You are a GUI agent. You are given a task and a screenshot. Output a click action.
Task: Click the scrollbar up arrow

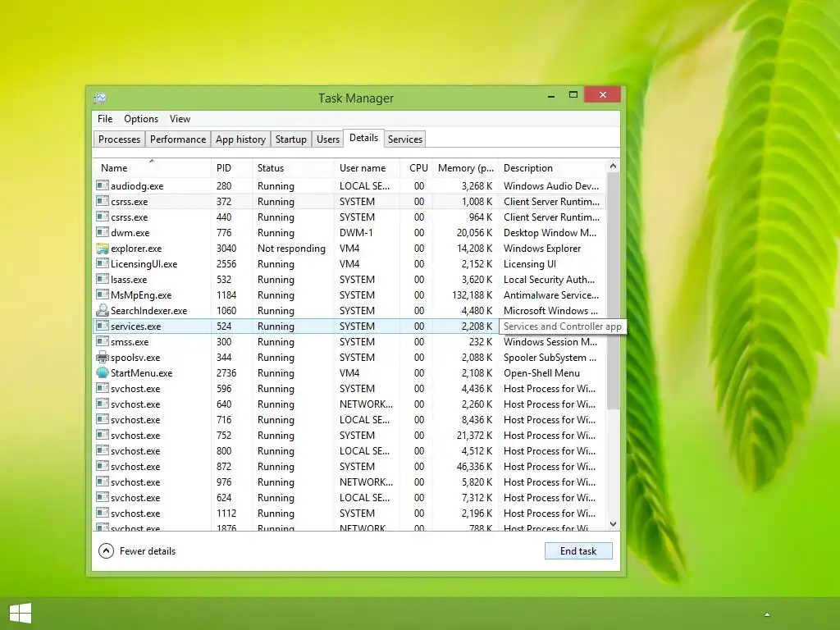pyautogui.click(x=614, y=166)
